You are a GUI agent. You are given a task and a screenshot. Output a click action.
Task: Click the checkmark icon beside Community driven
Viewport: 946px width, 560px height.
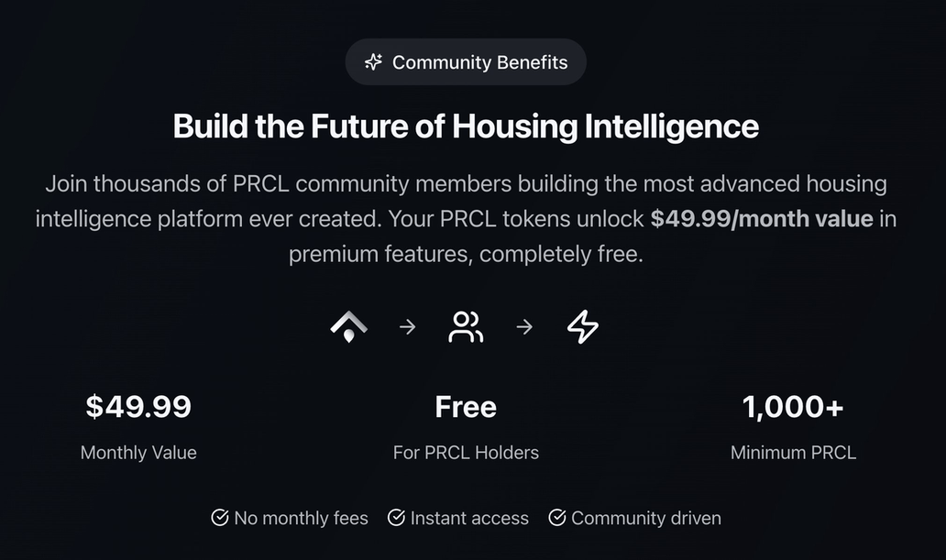[x=556, y=518]
